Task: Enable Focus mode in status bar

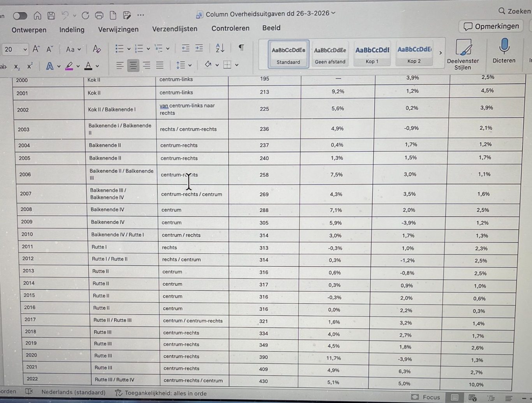Action: (x=426, y=397)
